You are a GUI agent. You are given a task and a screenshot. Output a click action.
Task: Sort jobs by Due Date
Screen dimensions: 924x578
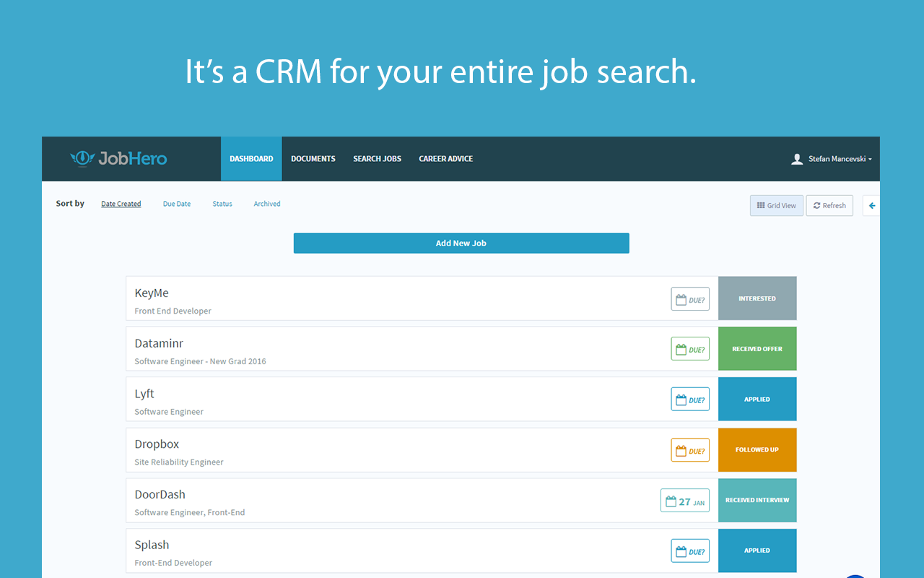(x=177, y=204)
